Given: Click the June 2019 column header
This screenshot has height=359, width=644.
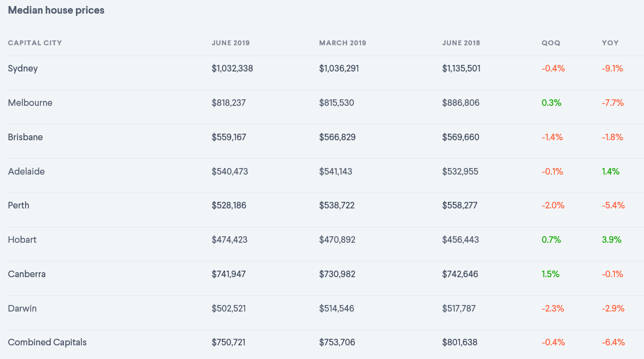Looking at the screenshot, I should tap(231, 43).
